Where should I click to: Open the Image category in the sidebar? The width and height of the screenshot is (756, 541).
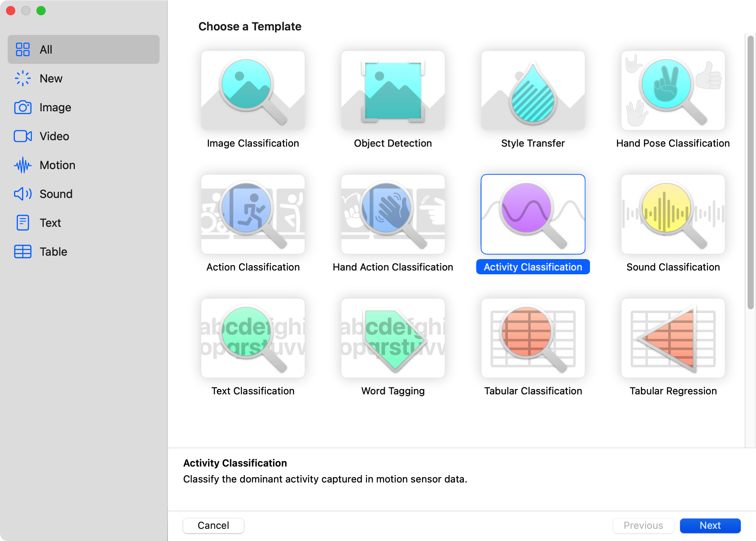point(55,107)
